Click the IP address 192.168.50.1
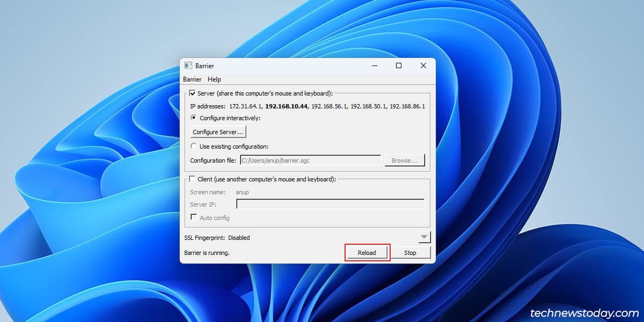 click(368, 106)
